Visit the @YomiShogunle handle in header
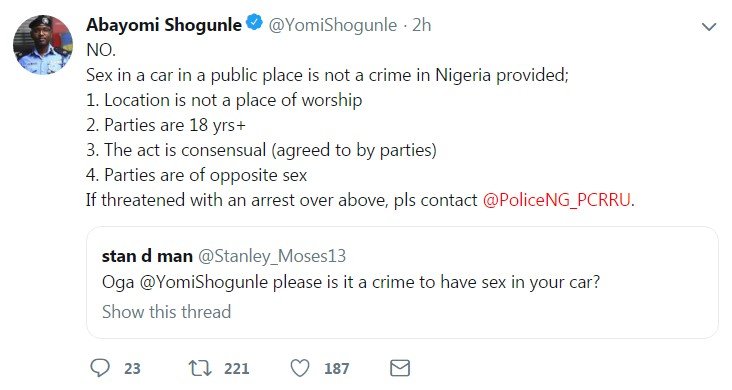Viewport: 732px width, 390px height. [333, 25]
